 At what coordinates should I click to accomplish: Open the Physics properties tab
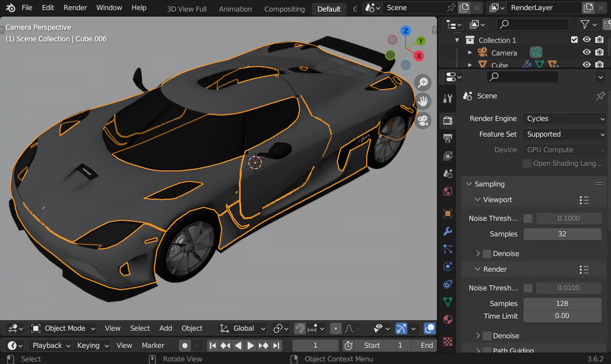pyautogui.click(x=448, y=266)
